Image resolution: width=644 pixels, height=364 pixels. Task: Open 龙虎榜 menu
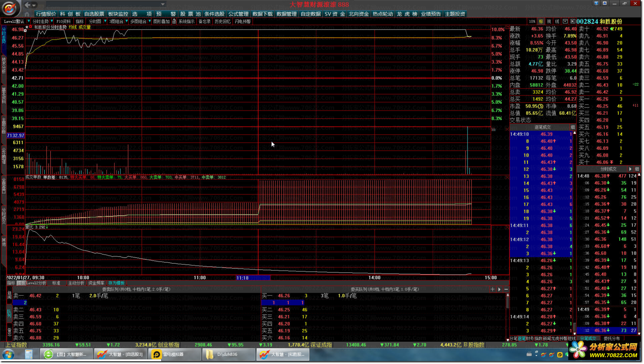(407, 14)
